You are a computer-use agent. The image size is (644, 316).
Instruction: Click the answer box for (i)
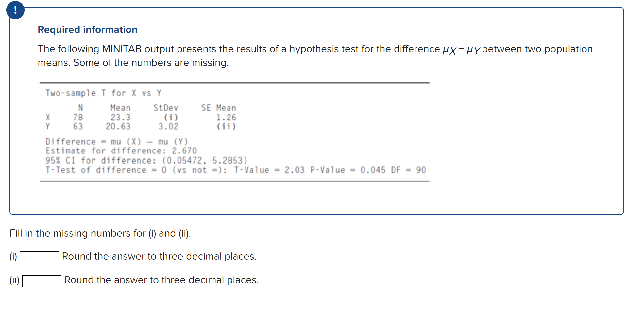click(39, 257)
